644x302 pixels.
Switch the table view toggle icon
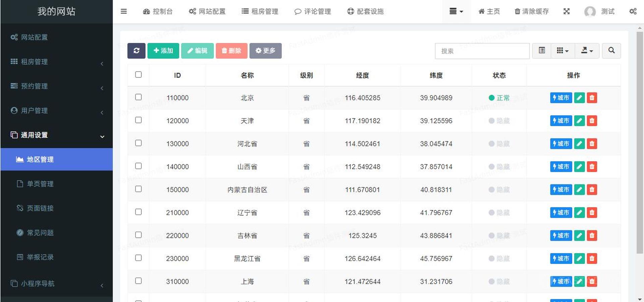[x=541, y=51]
